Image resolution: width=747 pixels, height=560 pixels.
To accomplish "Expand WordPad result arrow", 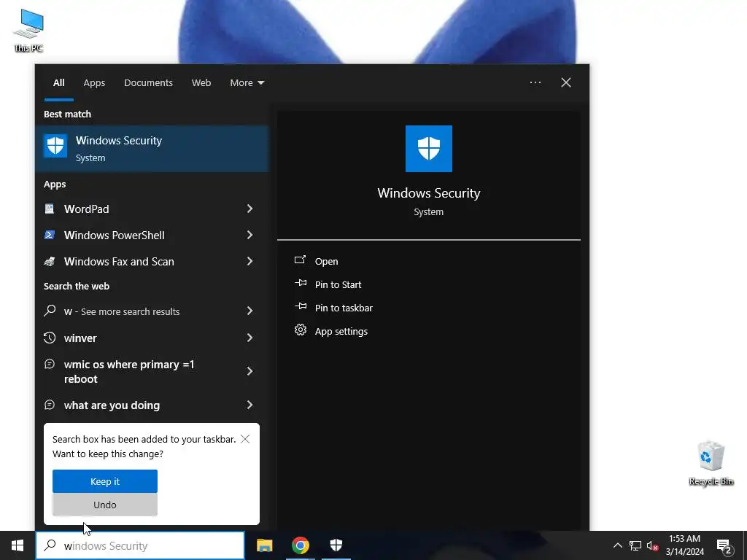I will coord(249,209).
